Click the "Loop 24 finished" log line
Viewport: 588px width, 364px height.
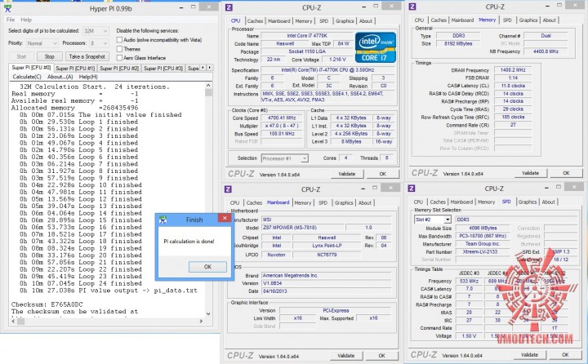point(81,283)
